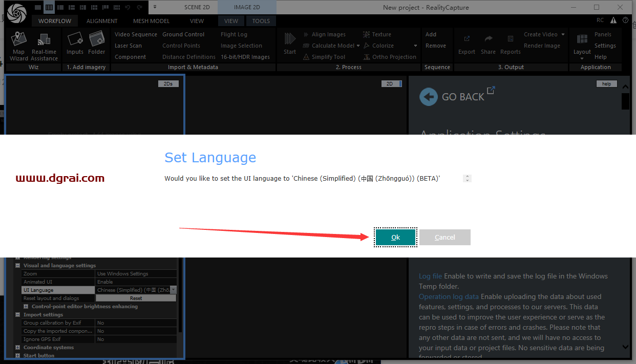This screenshot has width=636, height=364.
Task: Expand the Coordinate systems section
Action: coord(18,347)
